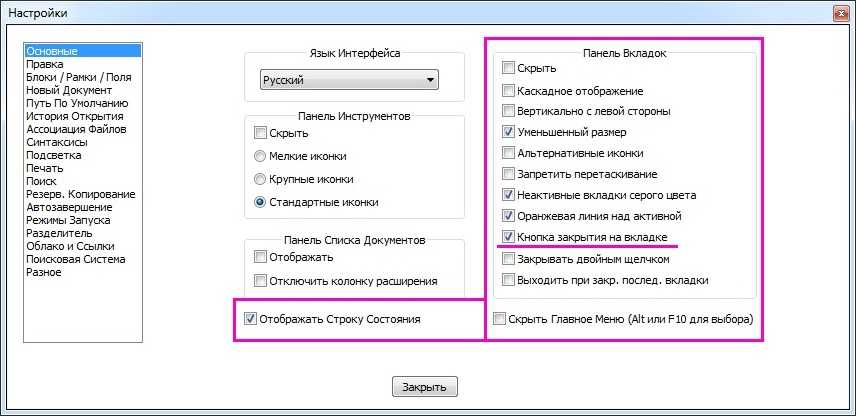
Task: Check Скрыть Главное Меню option
Action: coord(500,319)
